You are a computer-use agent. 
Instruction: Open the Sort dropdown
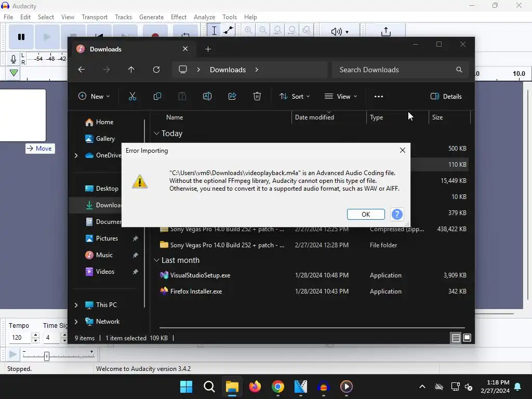295,96
